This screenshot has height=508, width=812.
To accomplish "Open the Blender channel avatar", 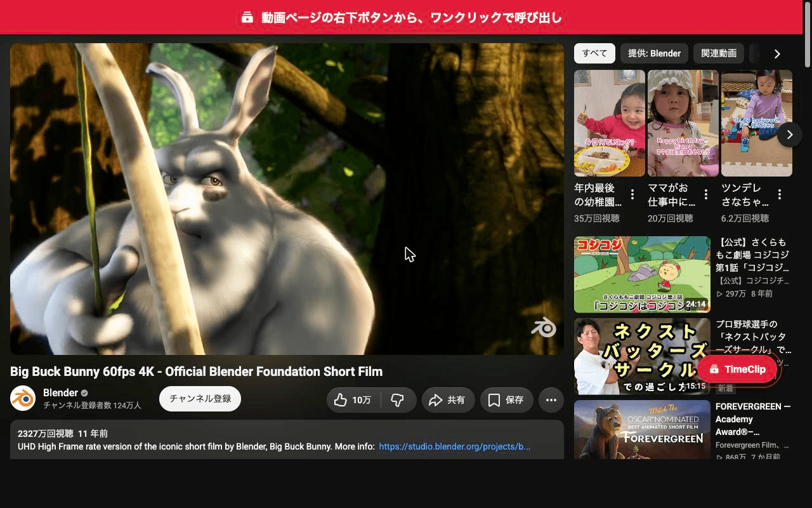I will click(x=23, y=398).
